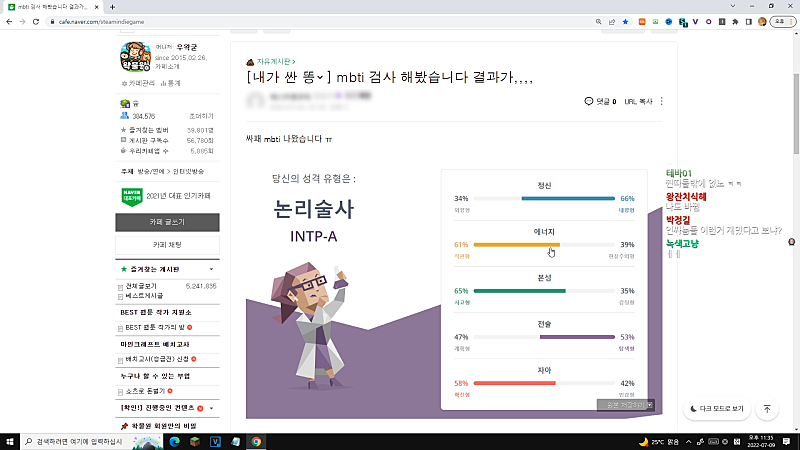Open the Windows Start menu
This screenshot has height=450, width=800.
coord(10,441)
